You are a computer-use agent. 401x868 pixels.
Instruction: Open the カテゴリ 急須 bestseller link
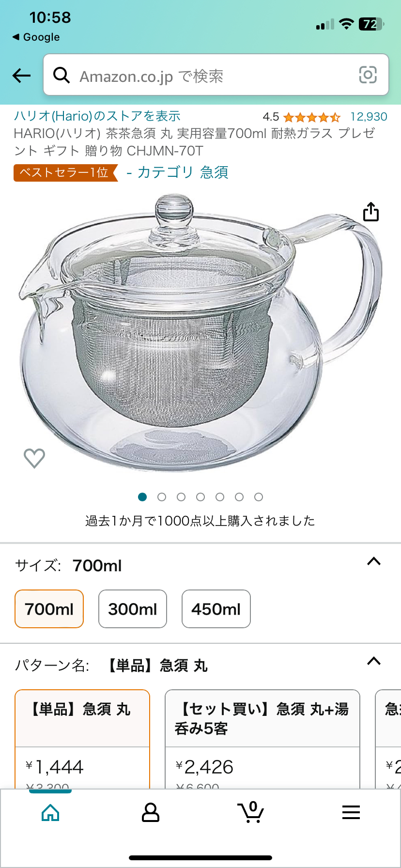(x=178, y=172)
